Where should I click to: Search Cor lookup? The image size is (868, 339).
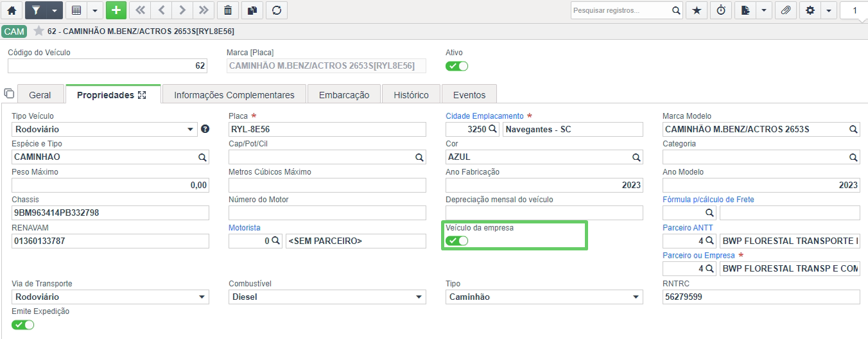pos(636,157)
